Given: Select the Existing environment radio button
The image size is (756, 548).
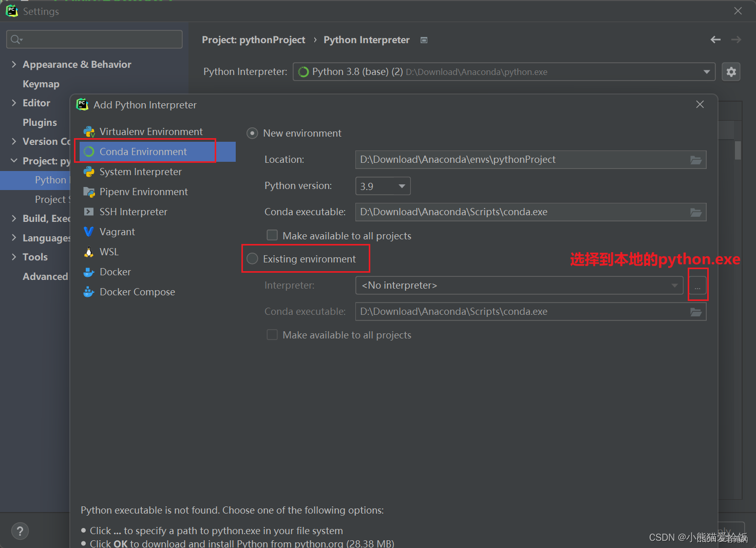Looking at the screenshot, I should 252,259.
